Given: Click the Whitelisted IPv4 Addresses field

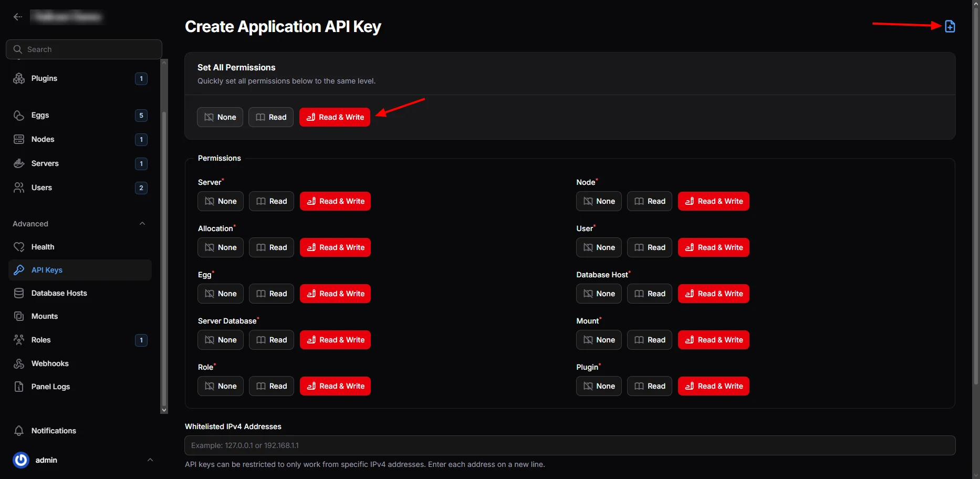Looking at the screenshot, I should (570, 445).
